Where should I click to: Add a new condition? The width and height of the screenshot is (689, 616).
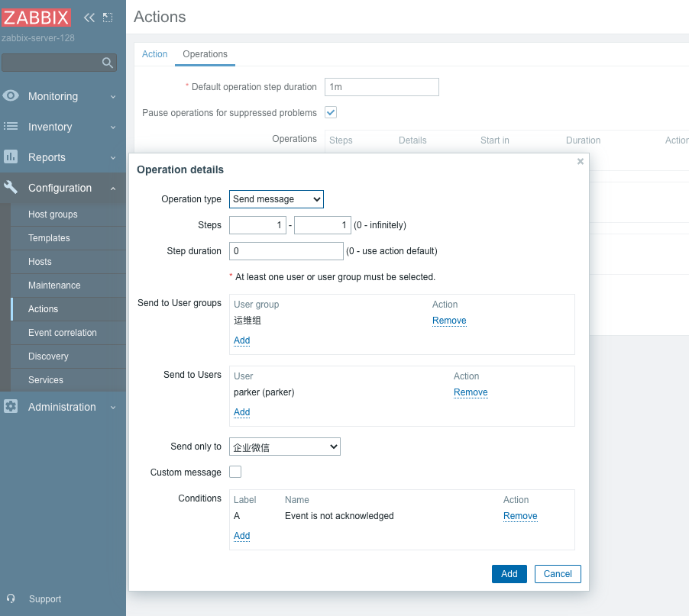point(241,536)
